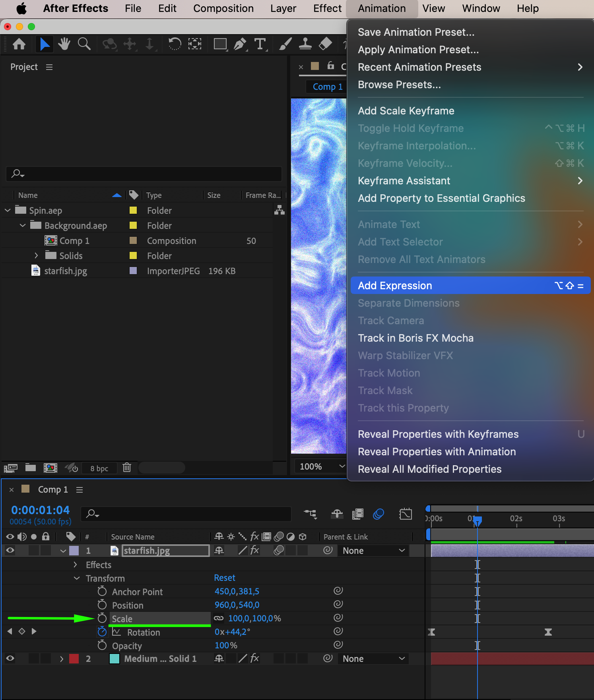Click the Position value 960,0,540,0
Viewport: 594px width, 700px height.
pos(237,605)
